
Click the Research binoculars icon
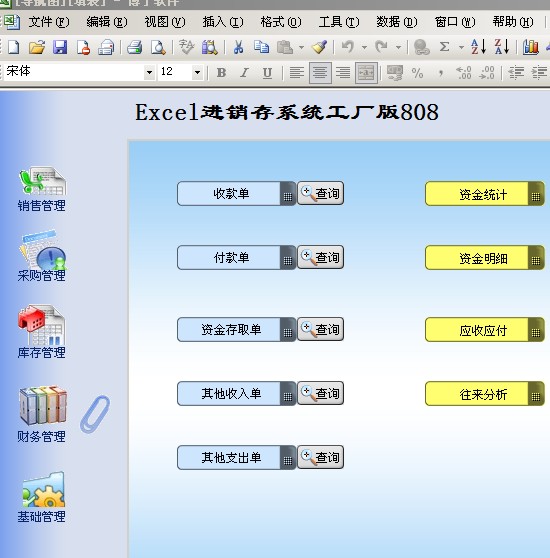(x=210, y=47)
